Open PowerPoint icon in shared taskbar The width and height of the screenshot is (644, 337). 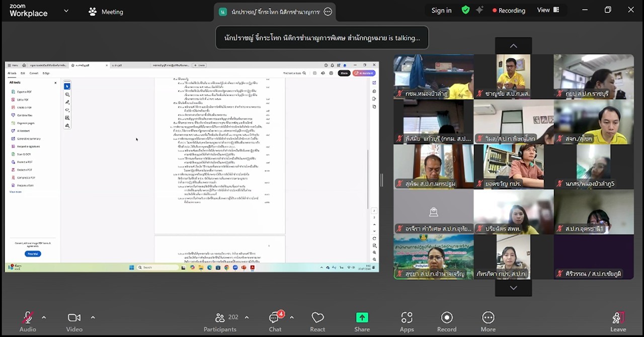pyautogui.click(x=244, y=268)
